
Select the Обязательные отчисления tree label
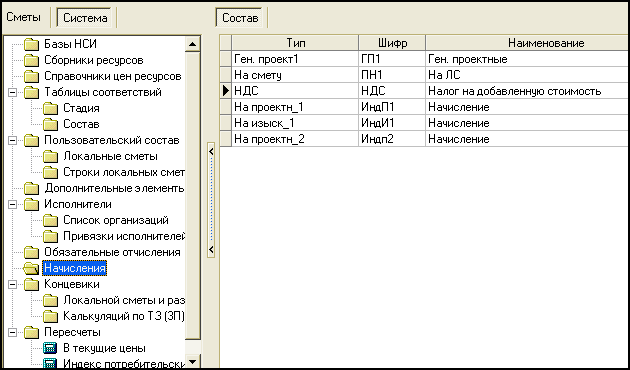pyautogui.click(x=112, y=253)
